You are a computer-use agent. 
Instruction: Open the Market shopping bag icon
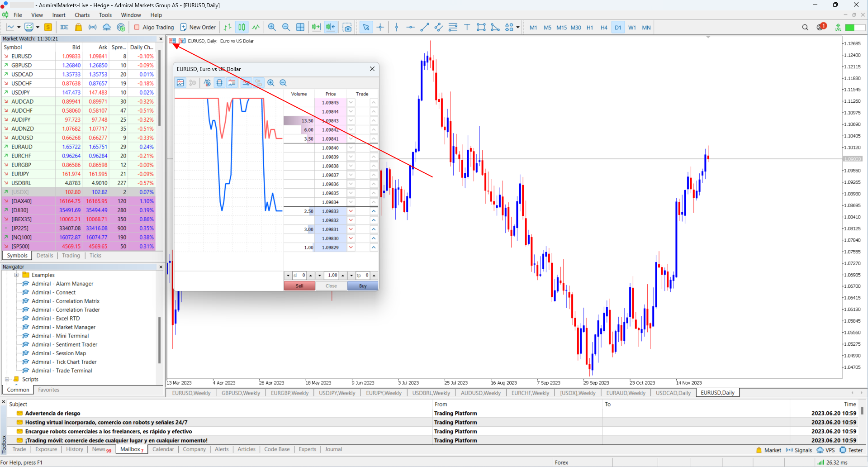pyautogui.click(x=78, y=27)
